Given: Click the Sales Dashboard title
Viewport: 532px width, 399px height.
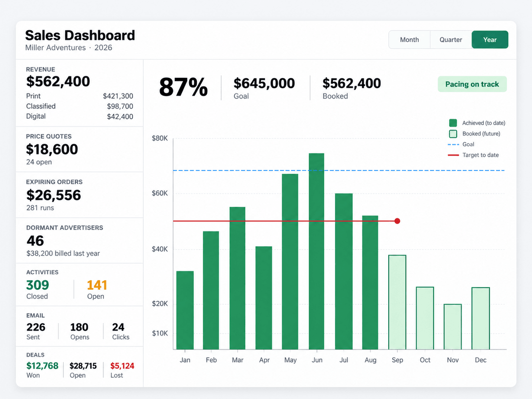Looking at the screenshot, I should [x=80, y=35].
